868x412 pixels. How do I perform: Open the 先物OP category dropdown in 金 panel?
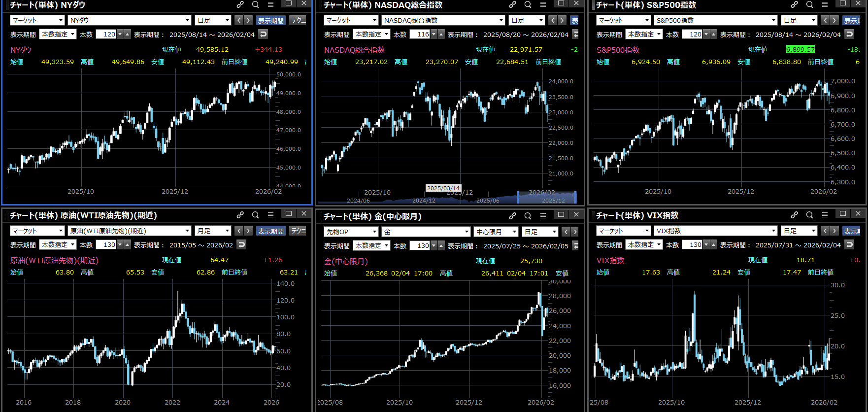(x=351, y=232)
